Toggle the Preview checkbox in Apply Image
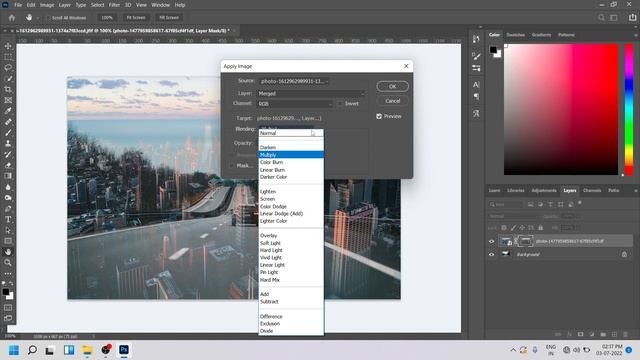Screen dimensions: 640x360 [379, 116]
